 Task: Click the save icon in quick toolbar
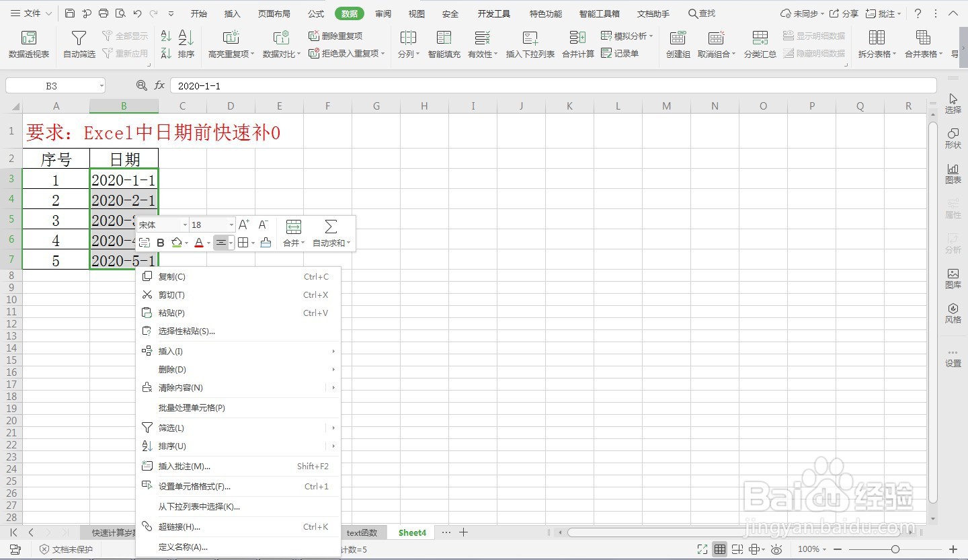click(x=70, y=13)
